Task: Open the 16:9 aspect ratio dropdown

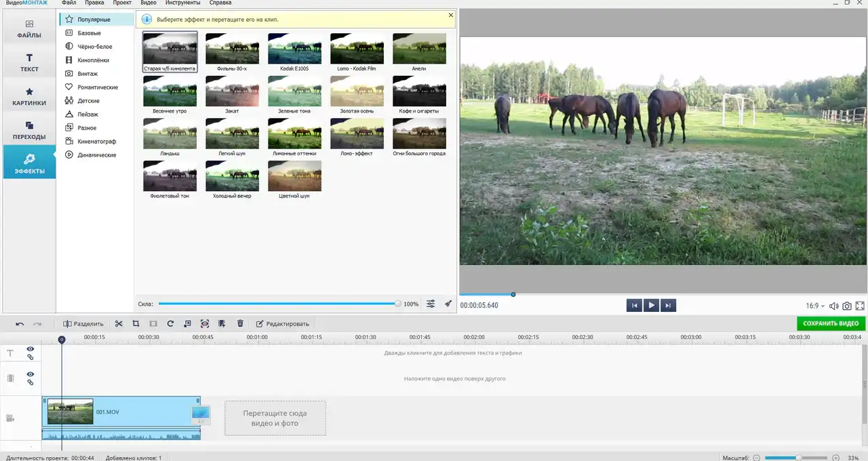Action: coord(815,306)
